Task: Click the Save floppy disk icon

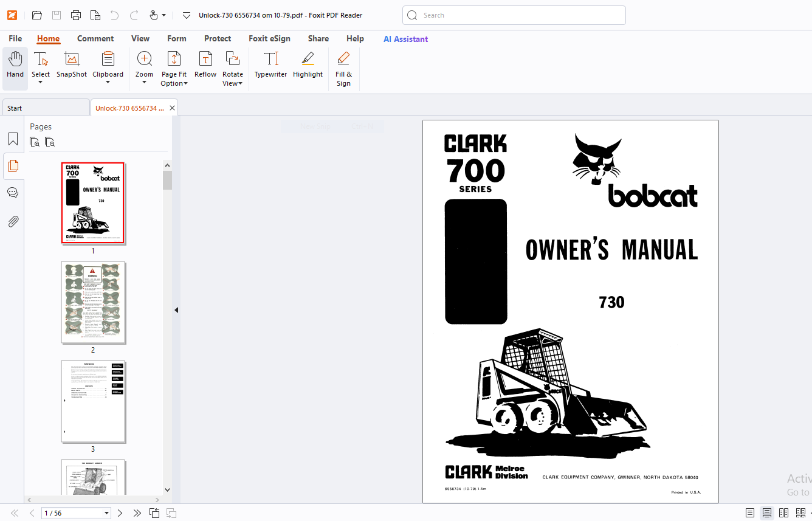Action: (x=56, y=15)
